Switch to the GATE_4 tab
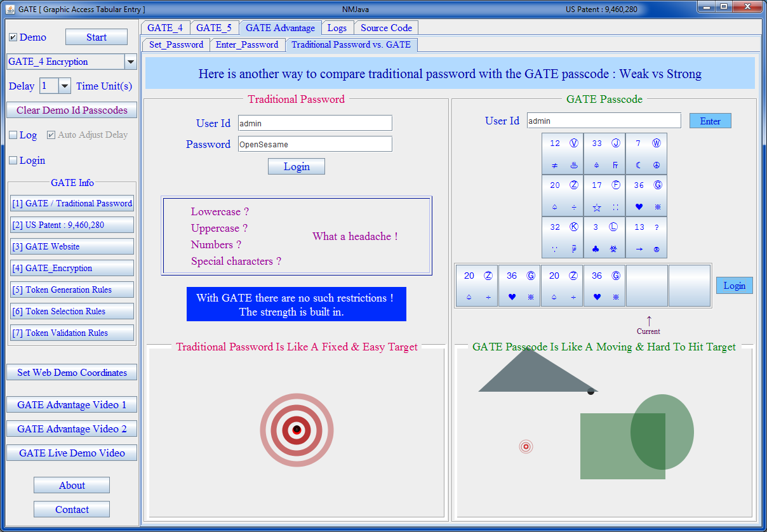 [x=165, y=28]
